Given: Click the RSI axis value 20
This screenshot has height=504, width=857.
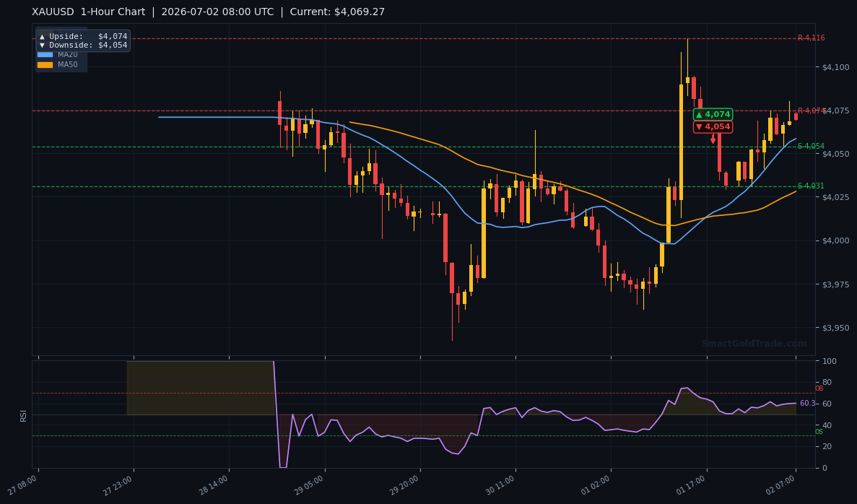Looking at the screenshot, I should [827, 447].
